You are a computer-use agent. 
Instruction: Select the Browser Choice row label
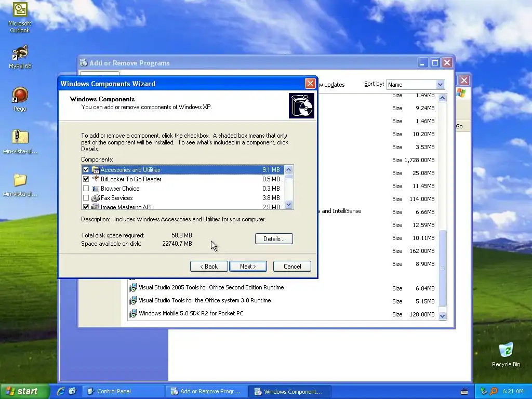[120, 188]
